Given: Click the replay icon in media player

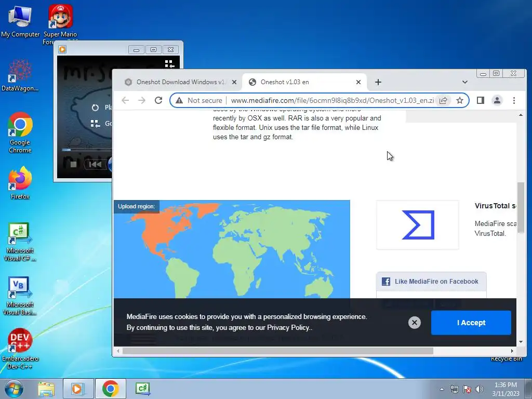Looking at the screenshot, I should coord(95,108).
